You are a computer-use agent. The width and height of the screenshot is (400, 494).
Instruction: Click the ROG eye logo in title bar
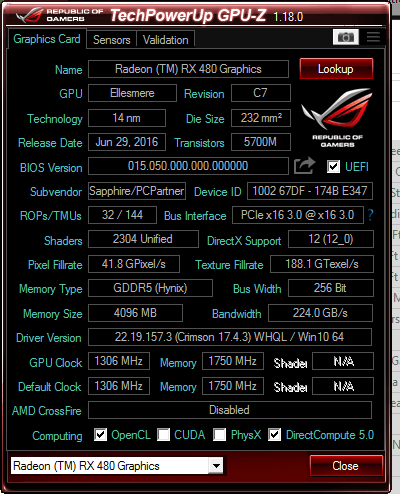coord(29,15)
